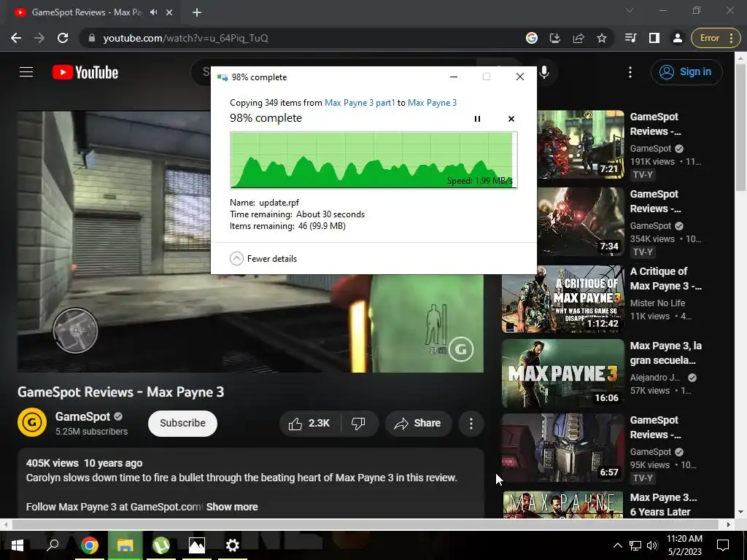Click the copy progress speed graph
This screenshot has height=560, width=747.
(x=373, y=160)
